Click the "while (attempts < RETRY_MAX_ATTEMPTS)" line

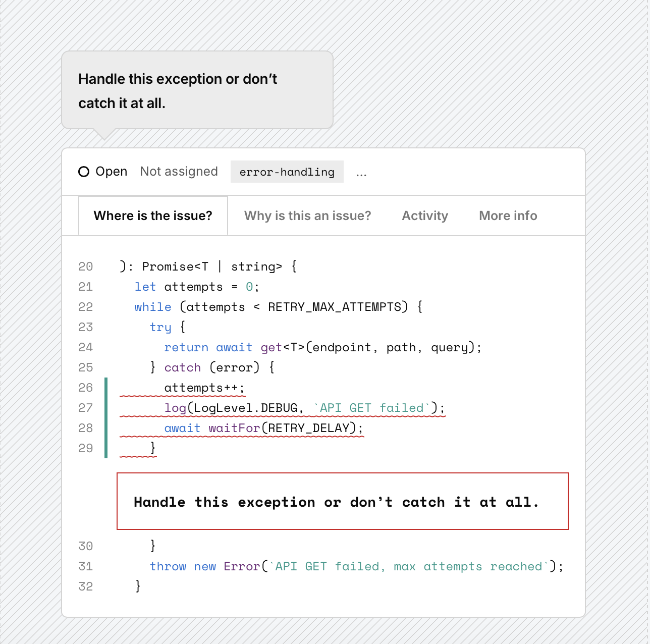pyautogui.click(x=279, y=307)
